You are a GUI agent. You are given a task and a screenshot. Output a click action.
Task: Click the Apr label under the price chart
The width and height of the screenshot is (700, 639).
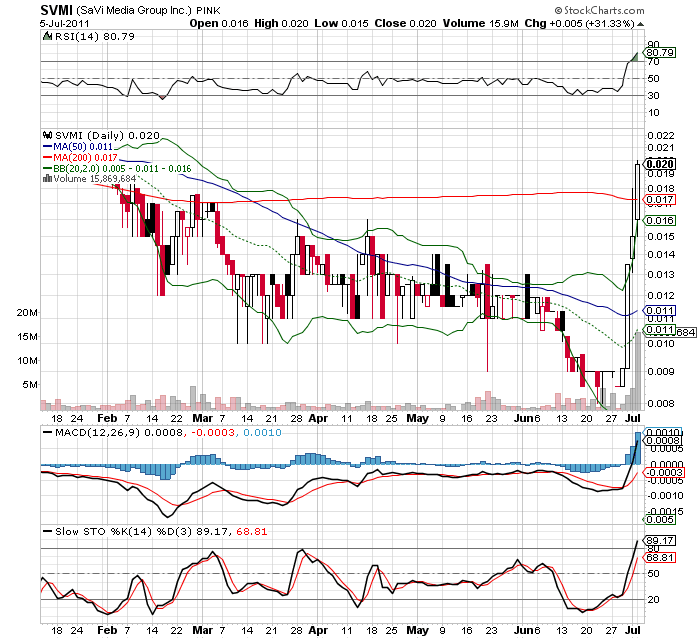click(x=318, y=418)
